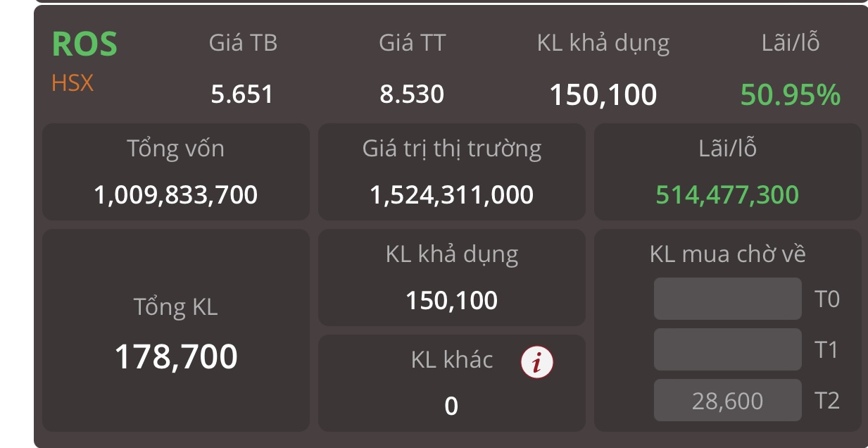Image resolution: width=868 pixels, height=448 pixels.
Task: Click the KL mua chờ về heading
Action: click(727, 254)
